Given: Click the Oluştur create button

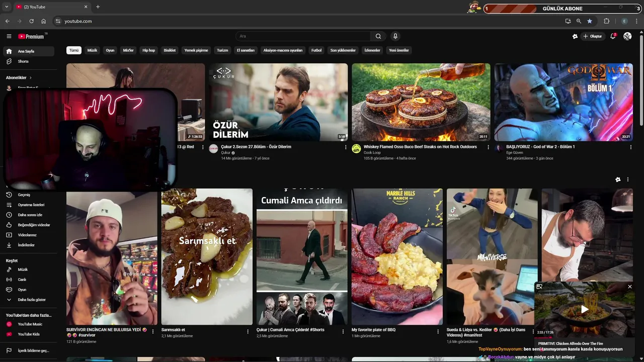Looking at the screenshot, I should [593, 36].
